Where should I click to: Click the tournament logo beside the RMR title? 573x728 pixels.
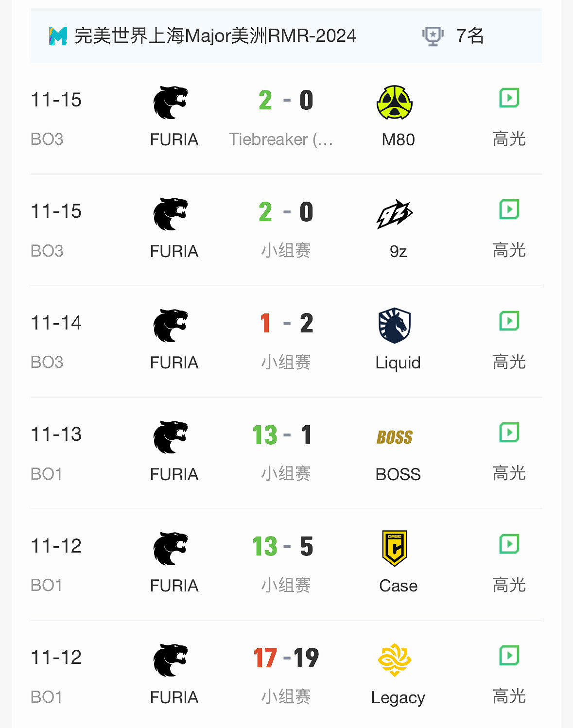coord(58,36)
